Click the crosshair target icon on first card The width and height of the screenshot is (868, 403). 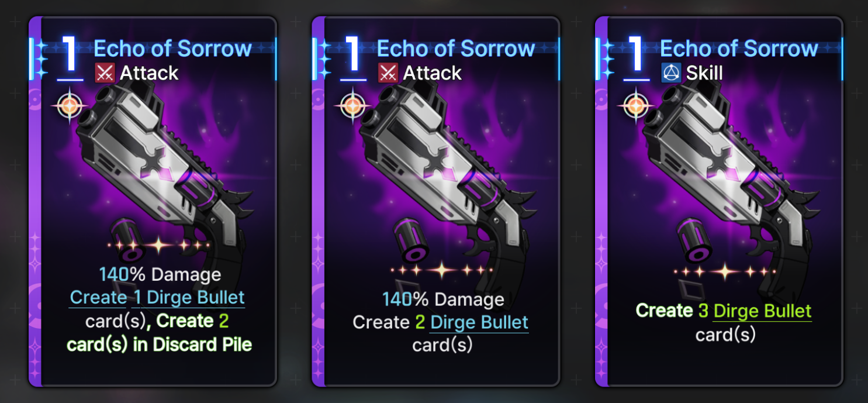pyautogui.click(x=68, y=106)
